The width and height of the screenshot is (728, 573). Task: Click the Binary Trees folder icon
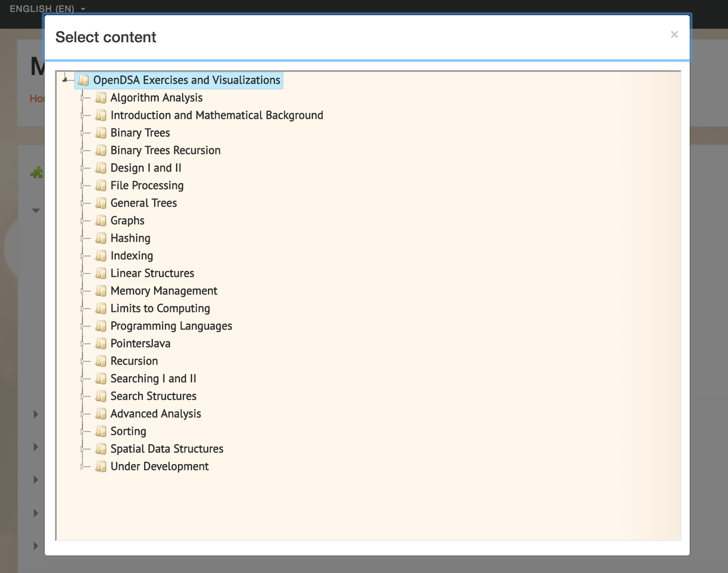click(x=101, y=133)
